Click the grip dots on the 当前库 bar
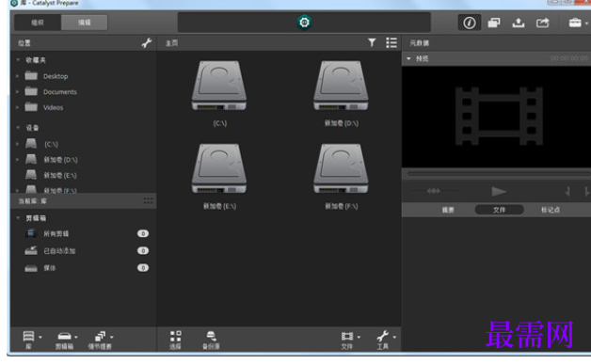The width and height of the screenshot is (591, 364). pyautogui.click(x=148, y=201)
